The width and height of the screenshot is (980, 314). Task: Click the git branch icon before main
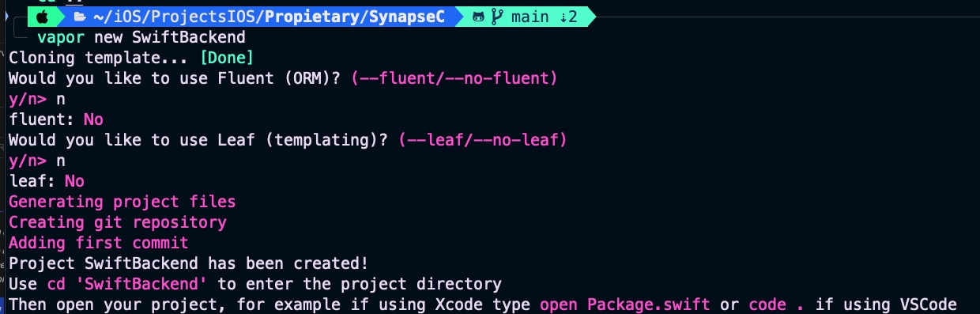tap(498, 17)
